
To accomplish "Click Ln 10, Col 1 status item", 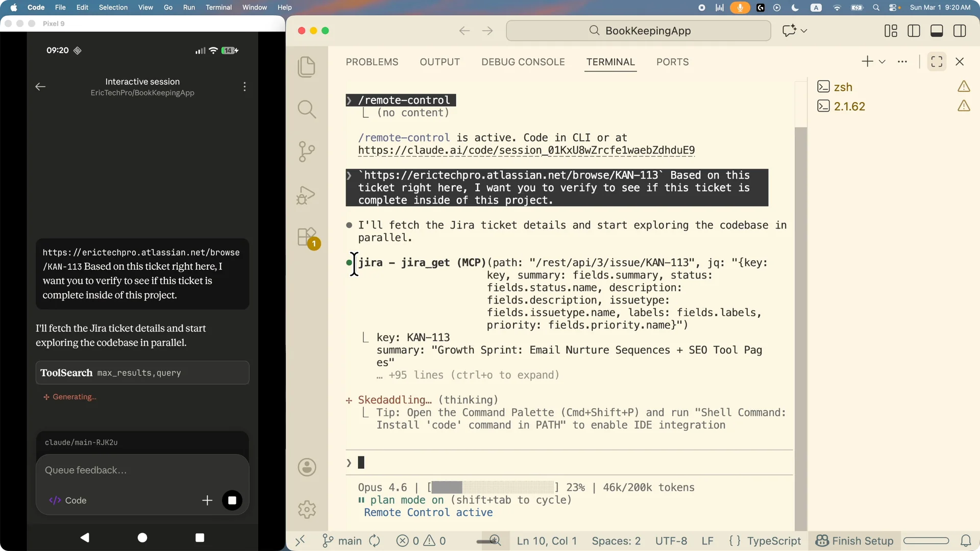I will (547, 541).
